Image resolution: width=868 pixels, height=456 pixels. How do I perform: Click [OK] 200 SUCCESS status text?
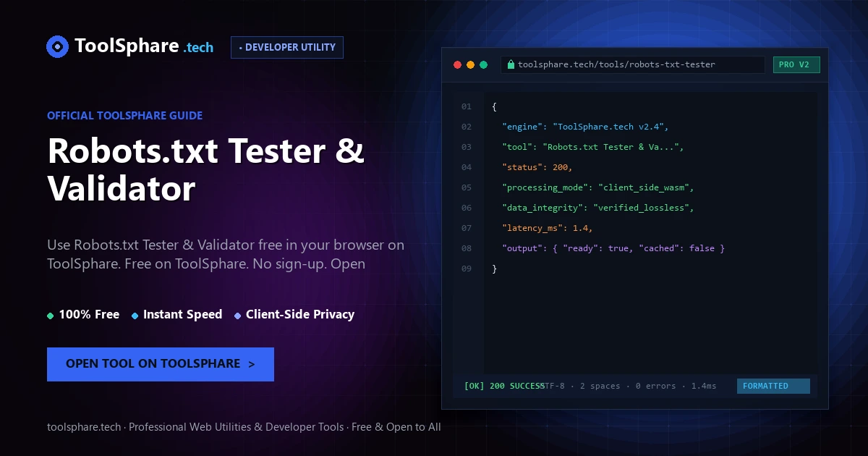coord(503,386)
